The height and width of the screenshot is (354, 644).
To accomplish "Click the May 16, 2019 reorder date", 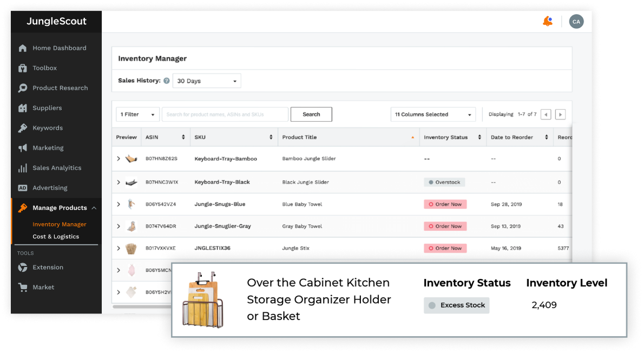I will [506, 248].
